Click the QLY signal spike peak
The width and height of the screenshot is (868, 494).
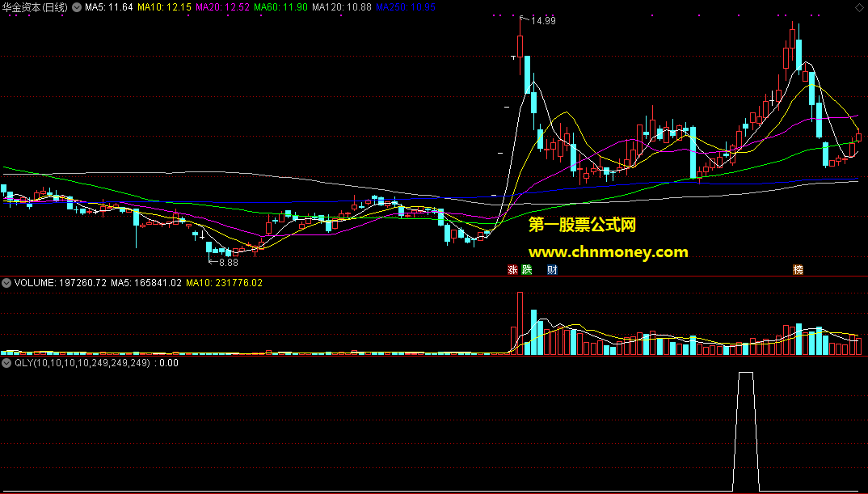[x=746, y=373]
